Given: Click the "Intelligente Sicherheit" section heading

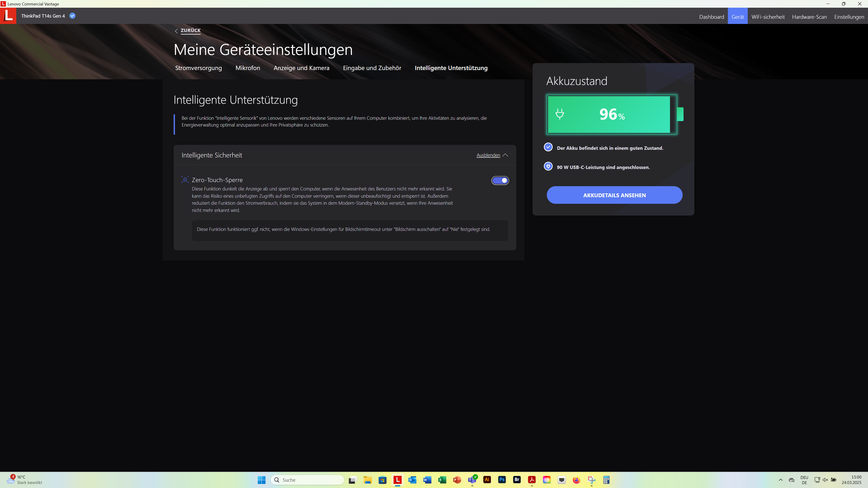Looking at the screenshot, I should (212, 155).
